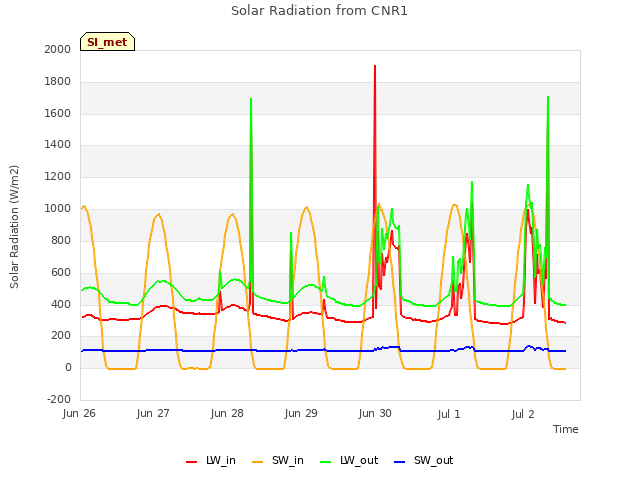The height and width of the screenshot is (480, 640).
Task: Click the chart title Solar Radiation from CNR1
Action: [319, 11]
